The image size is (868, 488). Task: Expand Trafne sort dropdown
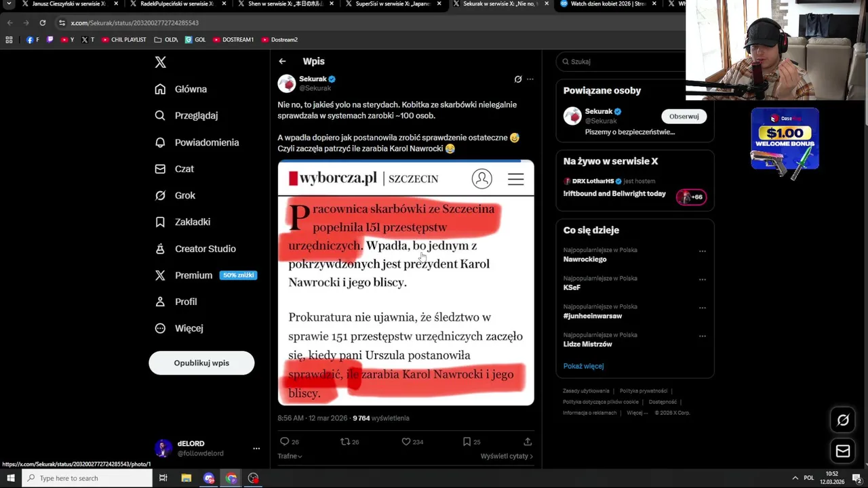click(x=290, y=456)
